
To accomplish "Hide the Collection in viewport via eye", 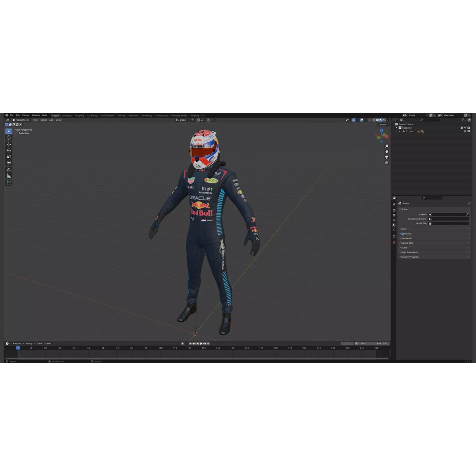I will [465, 128].
